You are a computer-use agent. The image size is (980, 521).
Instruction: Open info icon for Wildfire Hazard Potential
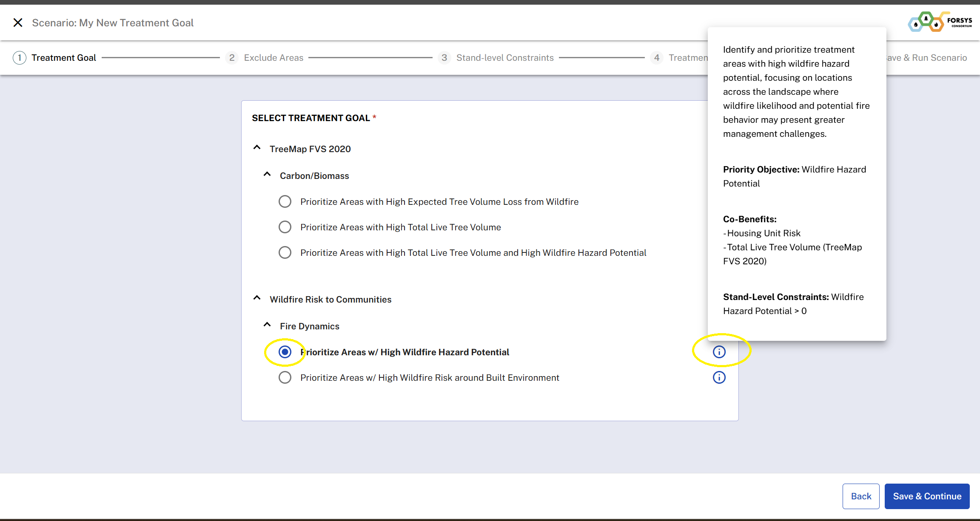click(x=719, y=352)
